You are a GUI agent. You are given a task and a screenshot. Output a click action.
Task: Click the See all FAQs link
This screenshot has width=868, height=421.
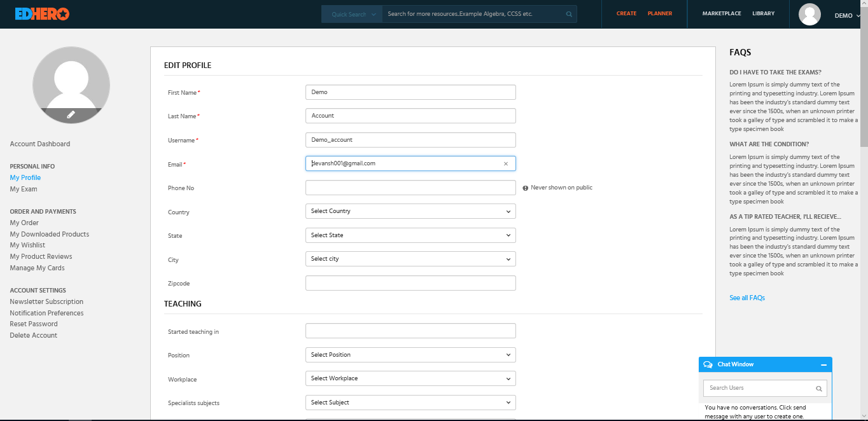coord(747,298)
